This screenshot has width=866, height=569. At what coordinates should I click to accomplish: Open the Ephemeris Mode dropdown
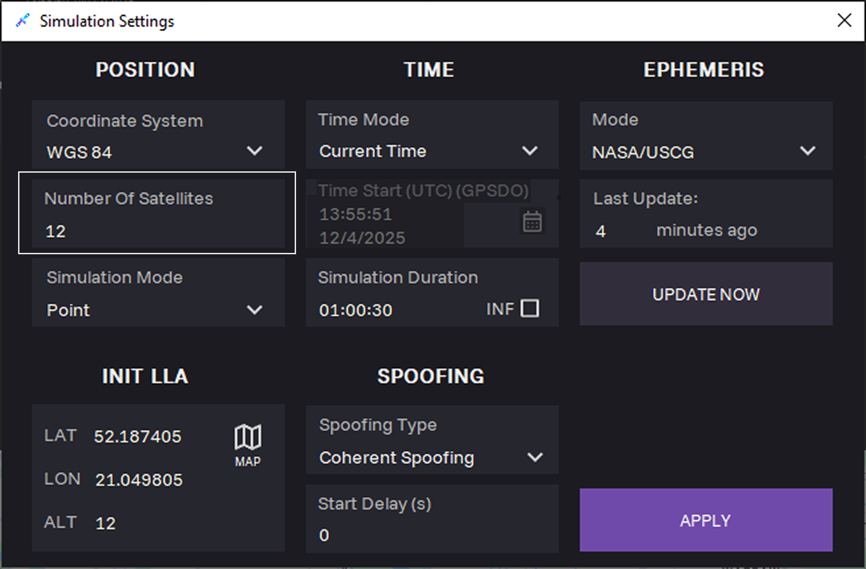[x=706, y=136]
